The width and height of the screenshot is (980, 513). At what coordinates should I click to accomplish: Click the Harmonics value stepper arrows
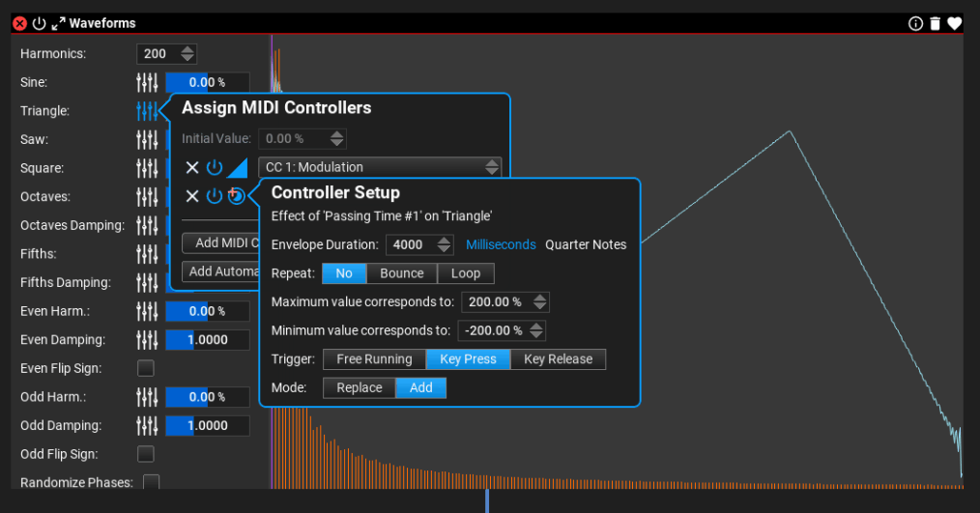pos(187,54)
